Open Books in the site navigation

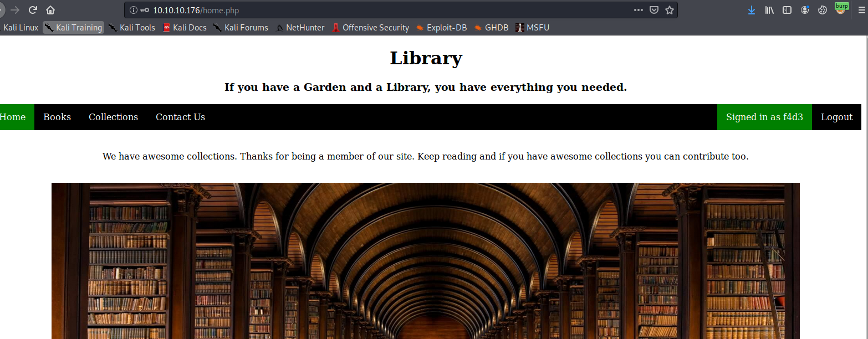(57, 117)
